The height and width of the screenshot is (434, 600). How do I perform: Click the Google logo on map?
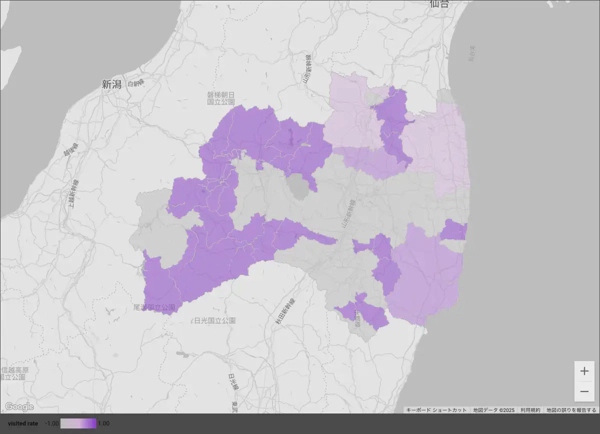coord(18,406)
